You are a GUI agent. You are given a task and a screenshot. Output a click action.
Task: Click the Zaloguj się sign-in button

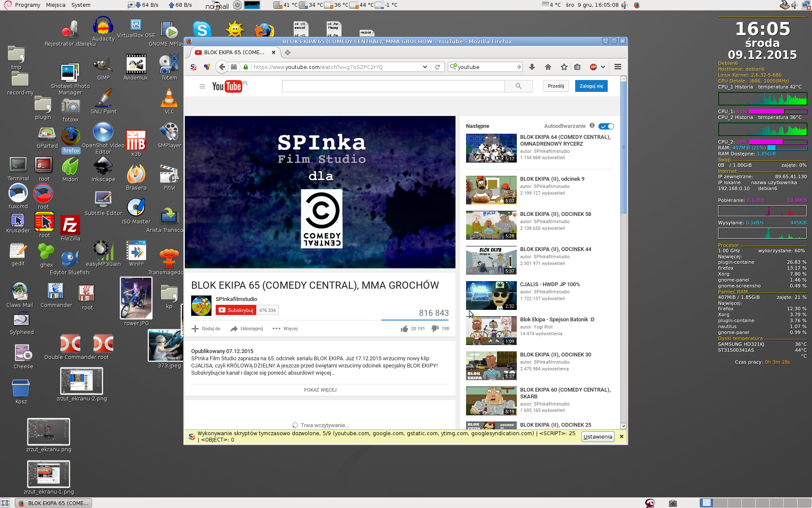pos(591,86)
